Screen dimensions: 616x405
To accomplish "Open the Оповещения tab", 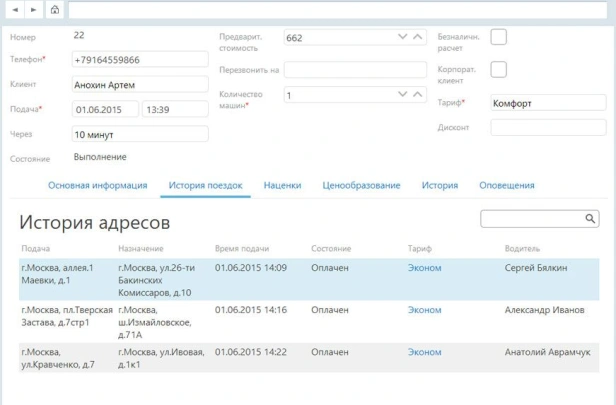I will click(x=506, y=185).
